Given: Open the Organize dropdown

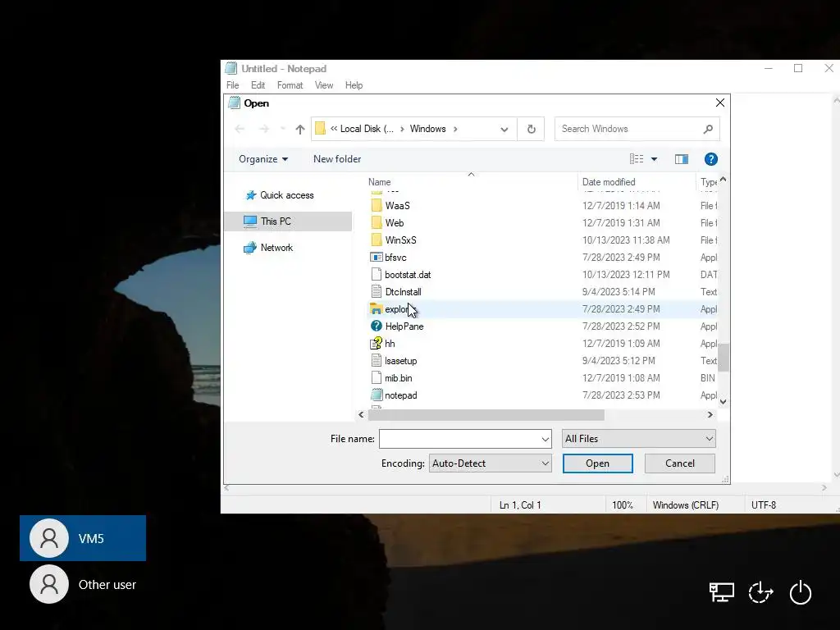Looking at the screenshot, I should click(263, 159).
